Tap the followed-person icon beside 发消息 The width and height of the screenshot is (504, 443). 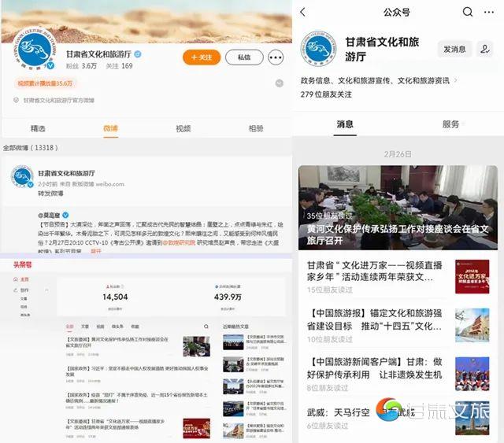(485, 49)
